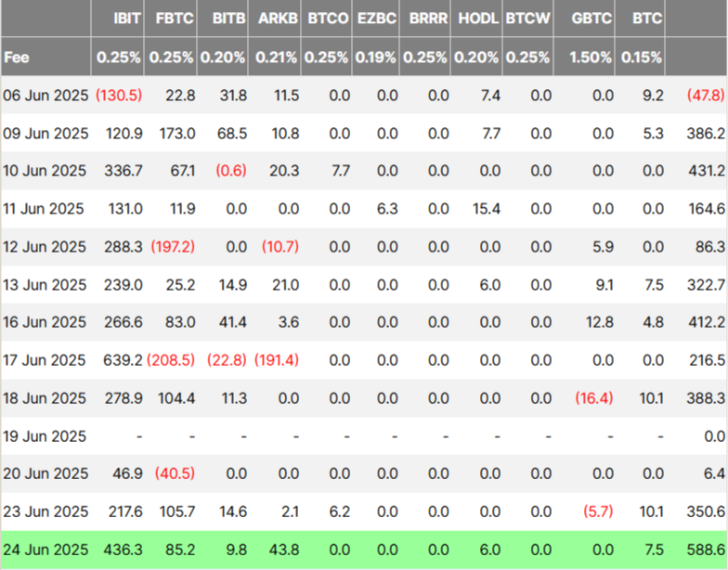Click the GBTC value 5.9
Screen dimensions: 728x570
tap(604, 247)
